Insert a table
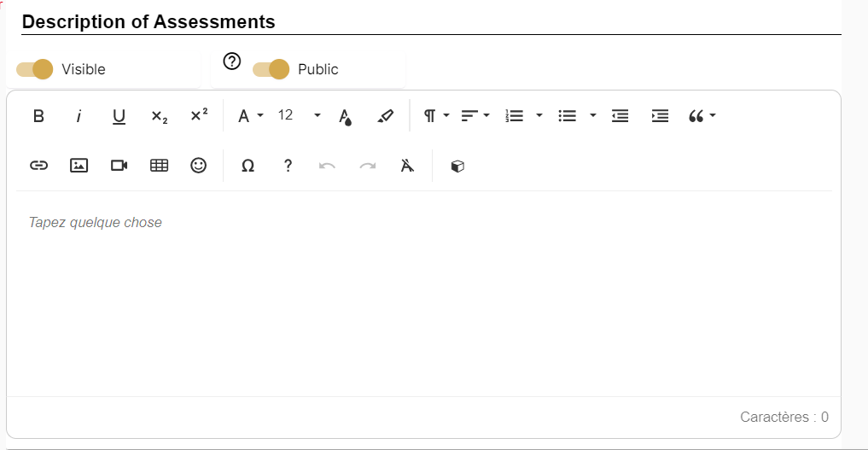The image size is (868, 450). point(159,166)
